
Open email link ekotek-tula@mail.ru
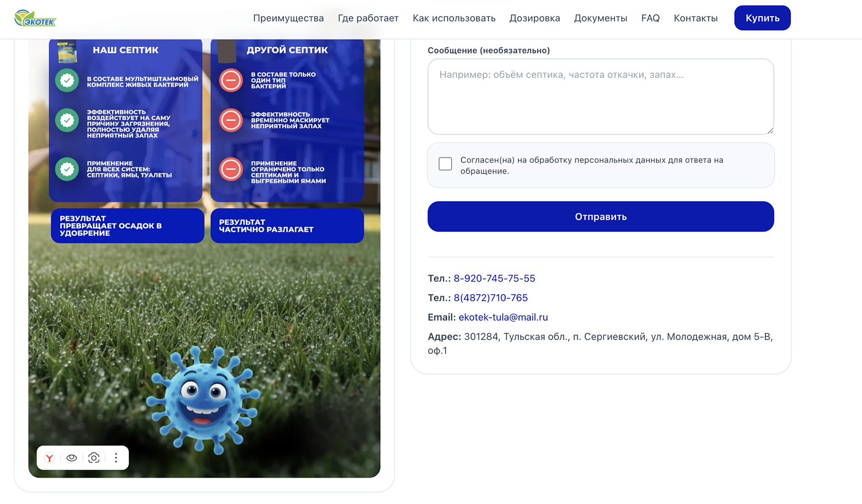pyautogui.click(x=503, y=317)
